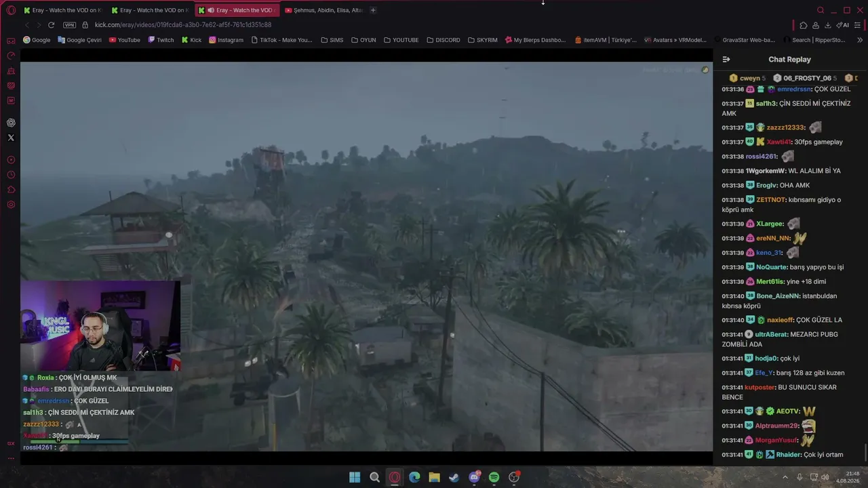Open Microsoft Edge from the taskbar
This screenshot has height=488, width=868.
414,477
